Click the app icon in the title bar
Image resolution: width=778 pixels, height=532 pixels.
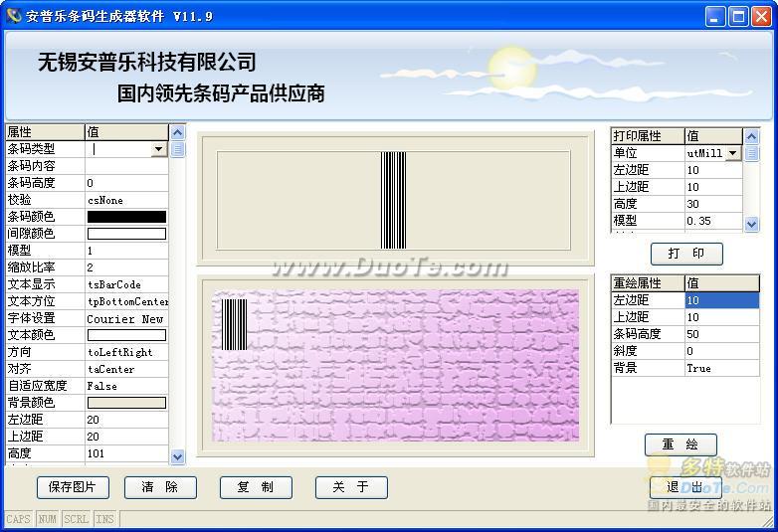pos(14,16)
